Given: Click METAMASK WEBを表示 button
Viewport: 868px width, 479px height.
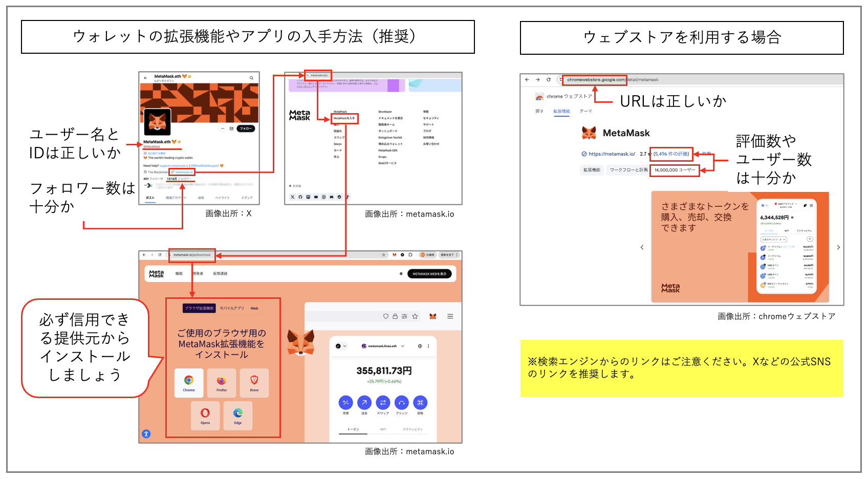Looking at the screenshot, I should tap(429, 274).
